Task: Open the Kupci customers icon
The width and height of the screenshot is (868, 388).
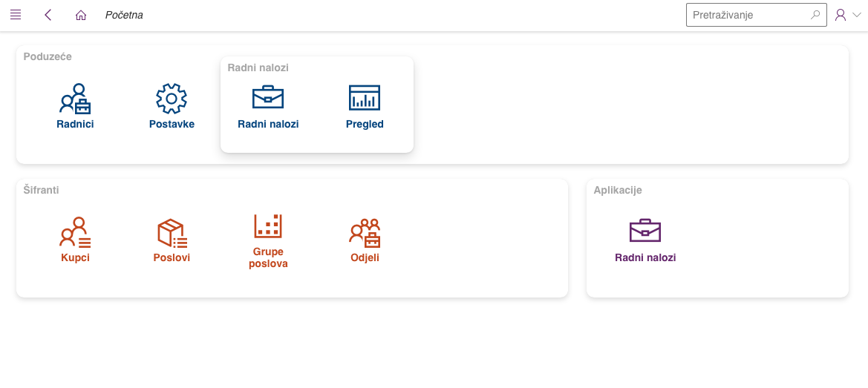Action: pyautogui.click(x=75, y=232)
